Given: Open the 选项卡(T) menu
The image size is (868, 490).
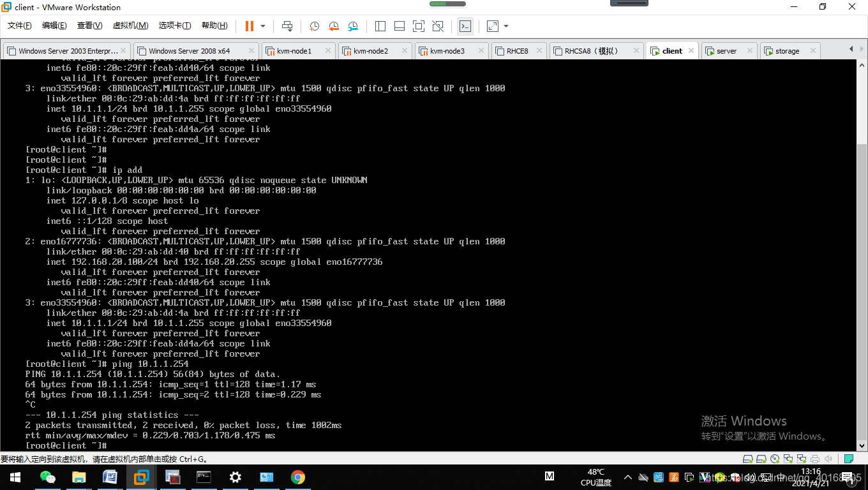Looking at the screenshot, I should 175,26.
